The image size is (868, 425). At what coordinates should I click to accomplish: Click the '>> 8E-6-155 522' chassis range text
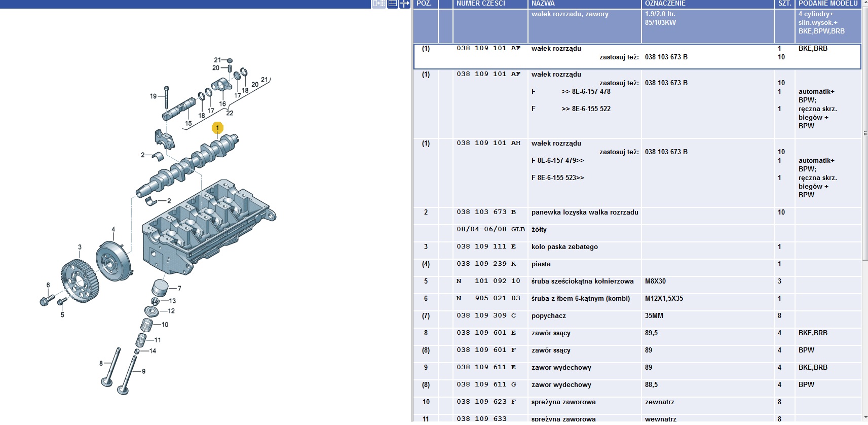click(x=586, y=109)
